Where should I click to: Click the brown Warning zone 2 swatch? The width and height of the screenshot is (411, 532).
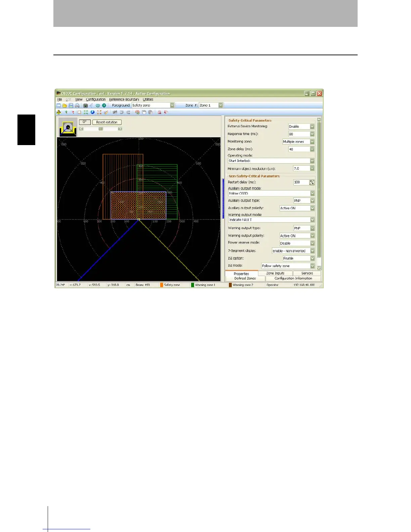click(x=230, y=285)
